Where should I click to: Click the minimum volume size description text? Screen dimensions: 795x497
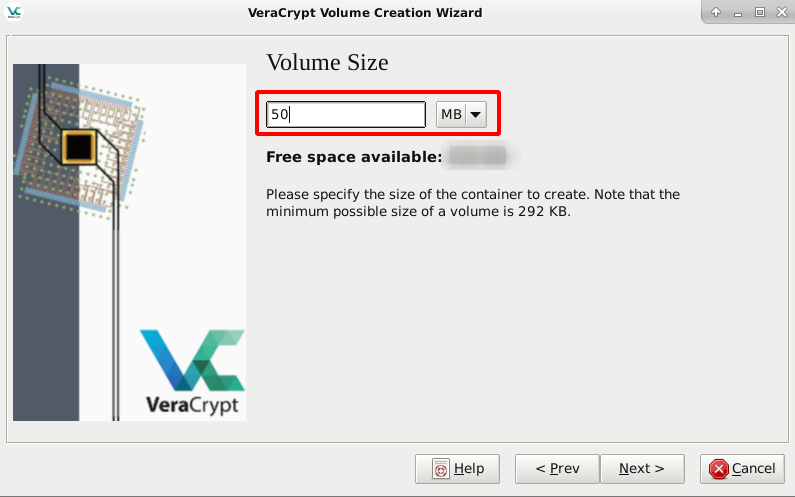(473, 203)
